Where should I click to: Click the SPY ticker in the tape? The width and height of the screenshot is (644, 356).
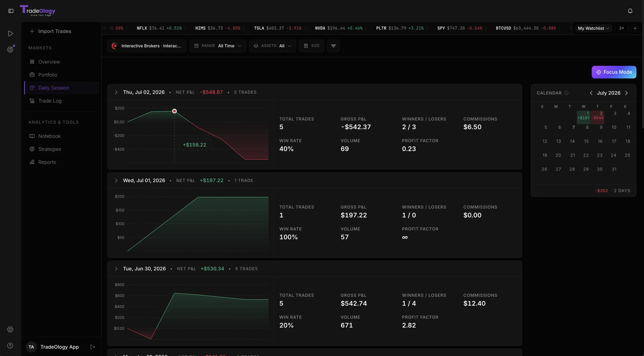460,28
